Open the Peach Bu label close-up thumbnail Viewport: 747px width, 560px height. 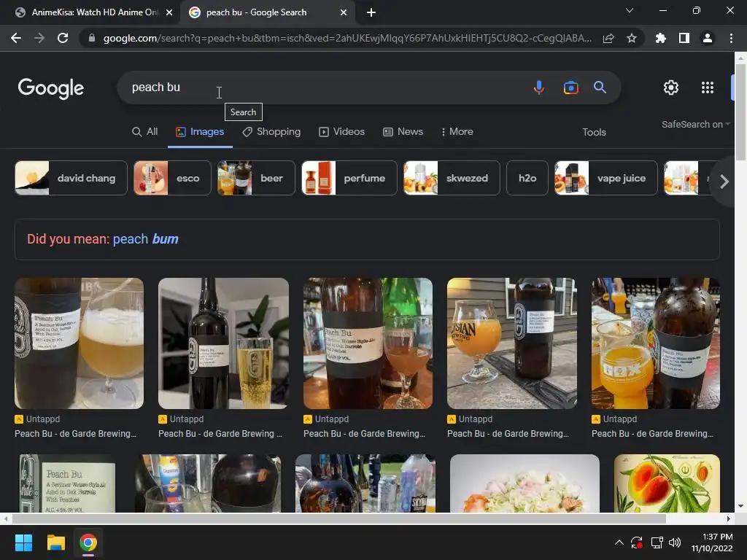coord(68,483)
